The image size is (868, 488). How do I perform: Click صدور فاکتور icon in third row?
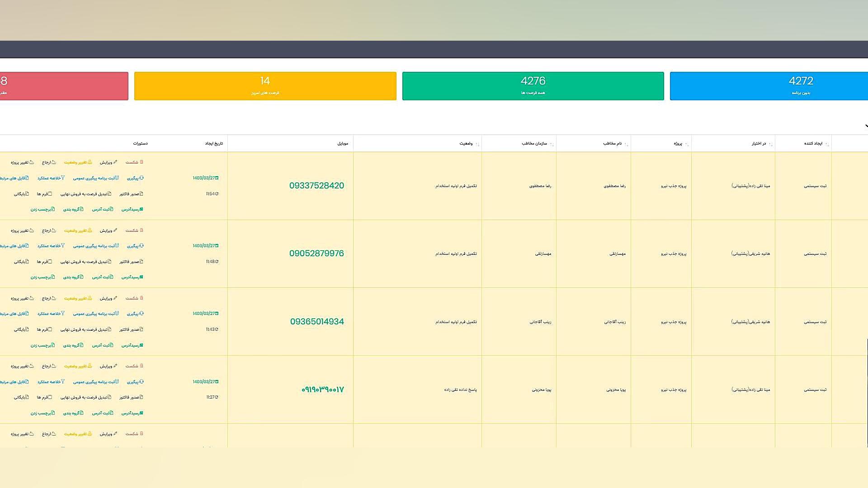(141, 329)
